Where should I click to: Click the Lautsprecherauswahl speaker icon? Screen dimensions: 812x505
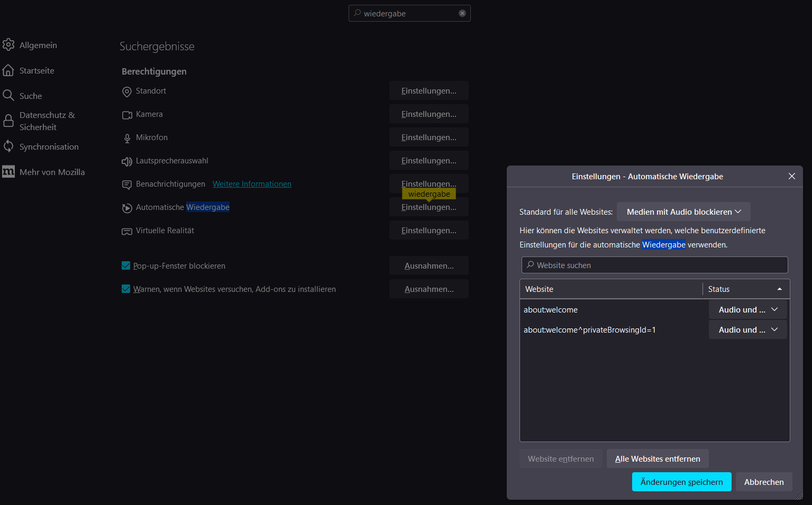(127, 161)
